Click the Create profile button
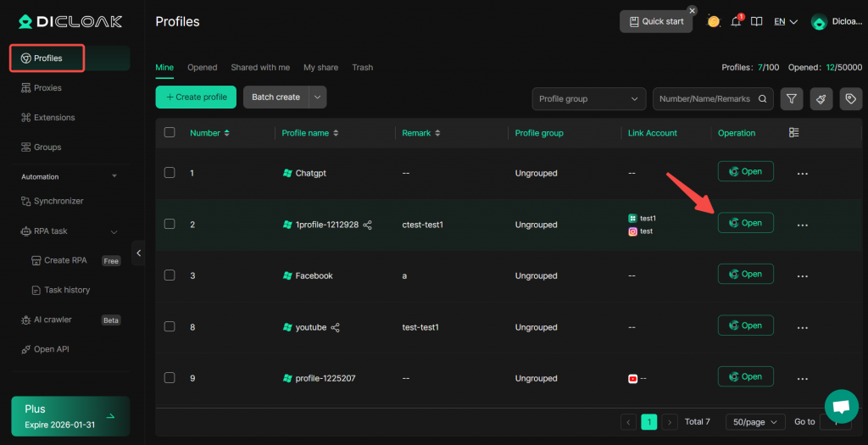Screen dimensions: 868x445 point(196,97)
